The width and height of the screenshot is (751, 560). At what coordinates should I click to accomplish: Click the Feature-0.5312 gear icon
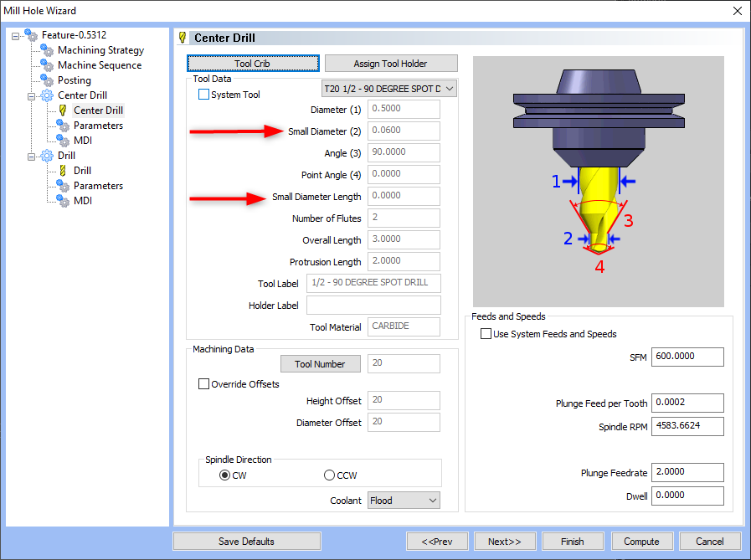point(31,35)
